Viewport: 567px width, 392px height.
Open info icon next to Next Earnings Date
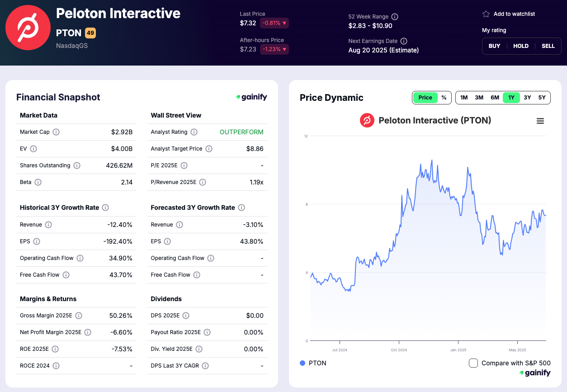[404, 41]
